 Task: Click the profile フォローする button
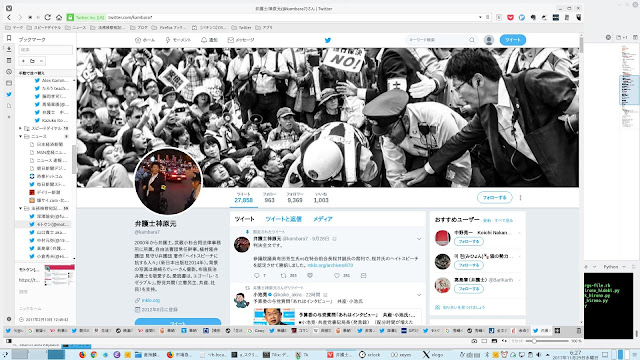[494, 198]
